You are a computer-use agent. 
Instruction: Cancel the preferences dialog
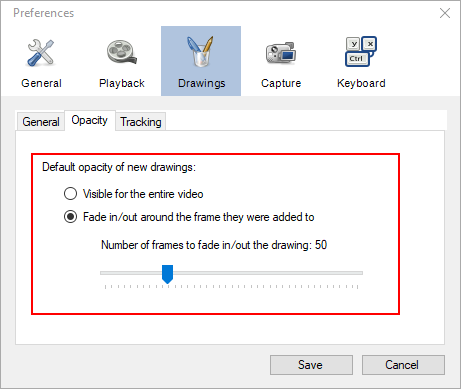point(403,365)
